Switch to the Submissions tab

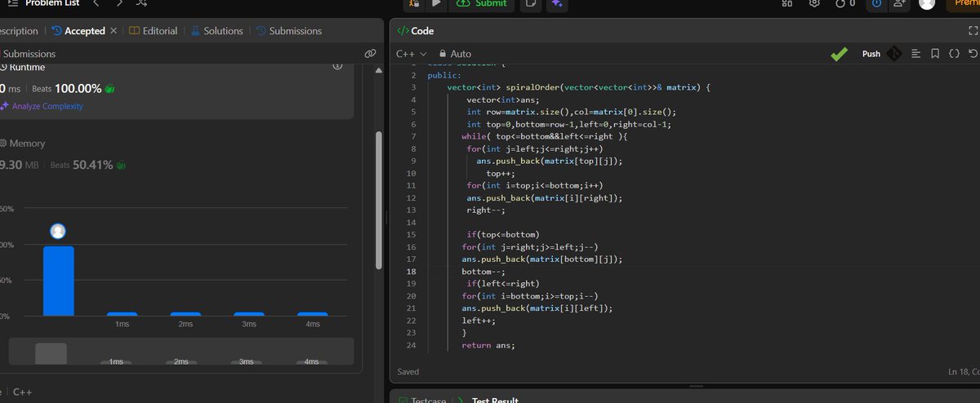pos(289,31)
